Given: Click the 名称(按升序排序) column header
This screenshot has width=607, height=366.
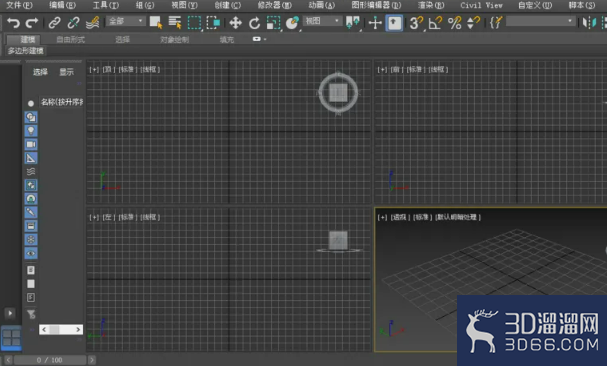Looking at the screenshot, I should (x=62, y=102).
